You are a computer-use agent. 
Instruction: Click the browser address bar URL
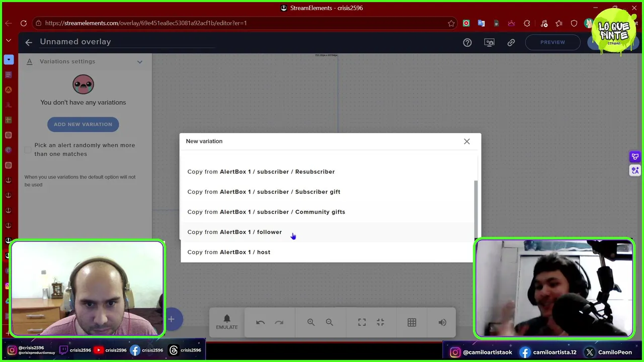146,23
